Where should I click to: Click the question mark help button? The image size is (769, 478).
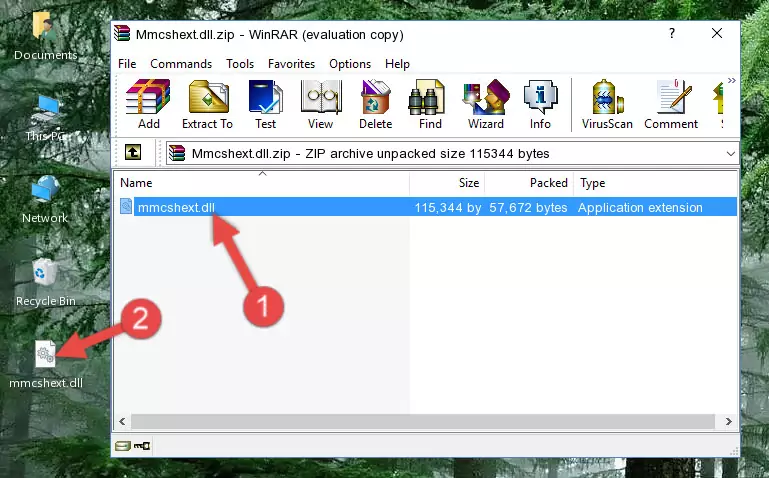click(x=672, y=33)
